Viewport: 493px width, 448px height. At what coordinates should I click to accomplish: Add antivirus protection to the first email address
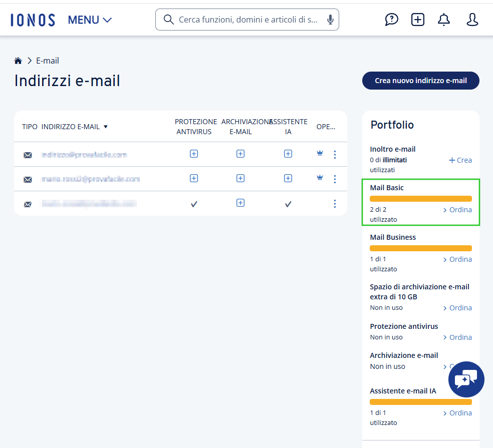(194, 154)
